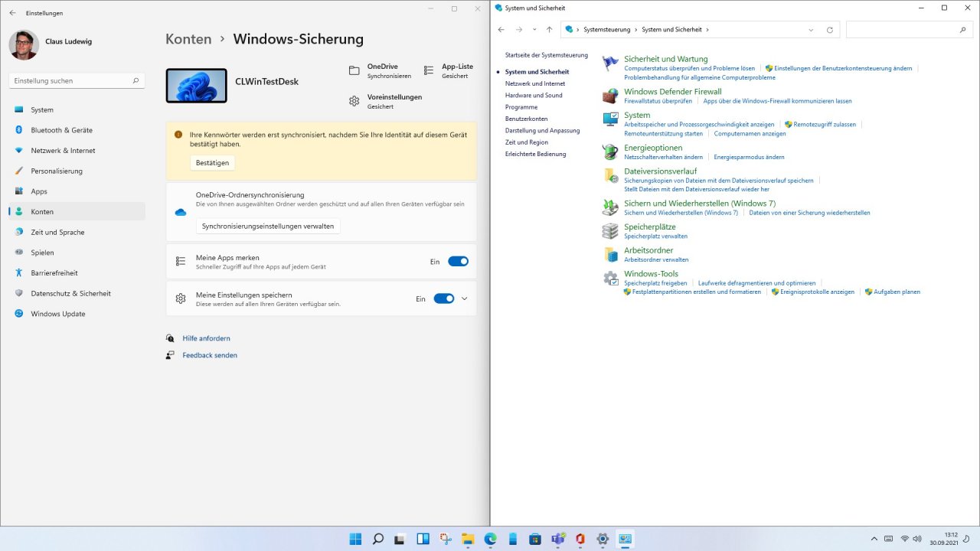Image resolution: width=980 pixels, height=551 pixels.
Task: Click the Sicherheit und Wartung flag icon
Action: 610,64
